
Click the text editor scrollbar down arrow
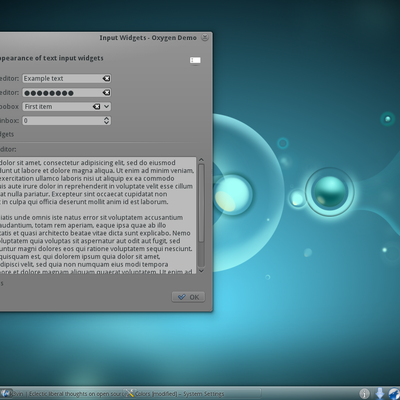(201, 271)
